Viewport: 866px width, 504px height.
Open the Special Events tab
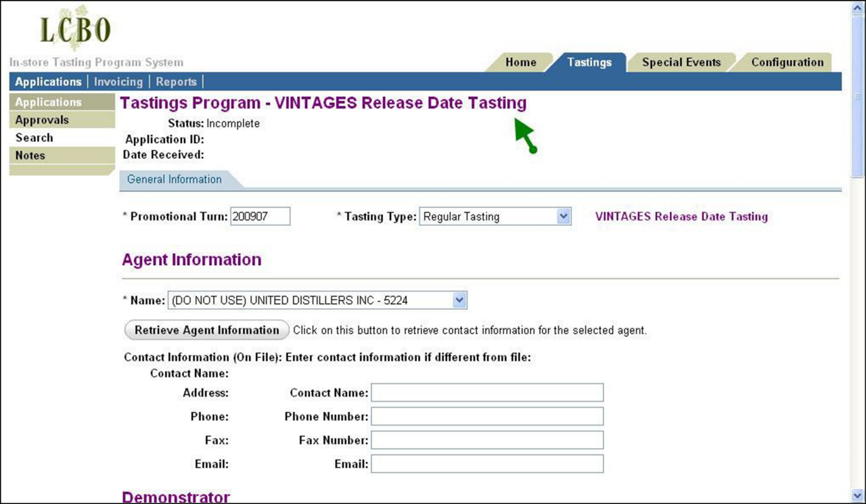coord(681,62)
